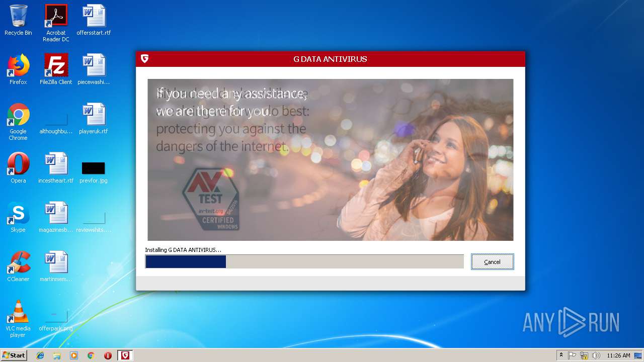
Task: Open incestheart.rtf document icon
Action: (x=56, y=168)
